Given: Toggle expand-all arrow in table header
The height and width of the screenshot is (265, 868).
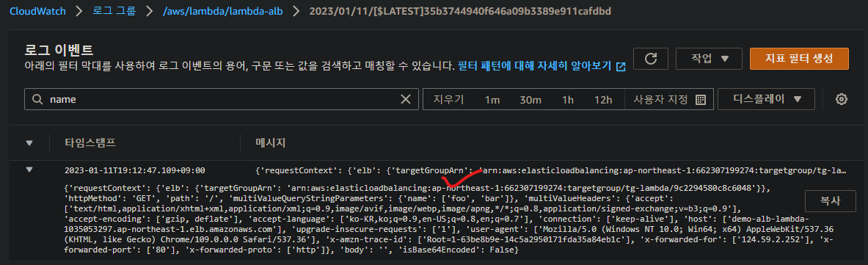Looking at the screenshot, I should click(29, 143).
